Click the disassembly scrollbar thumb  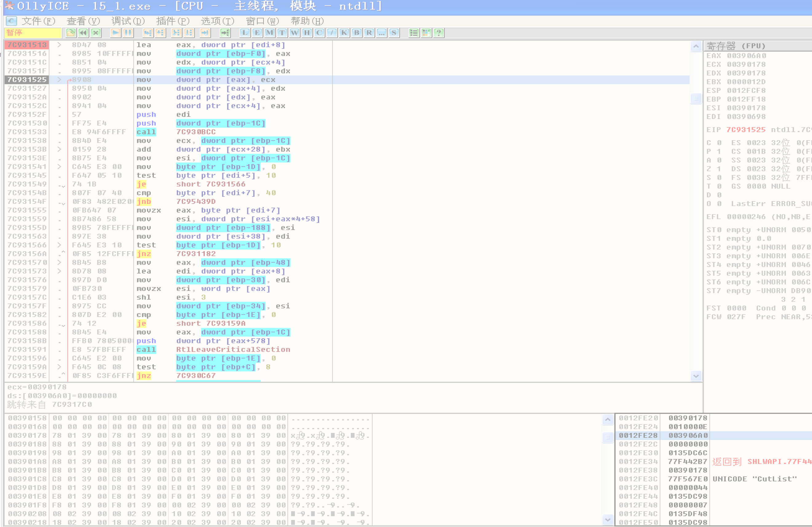(x=696, y=99)
